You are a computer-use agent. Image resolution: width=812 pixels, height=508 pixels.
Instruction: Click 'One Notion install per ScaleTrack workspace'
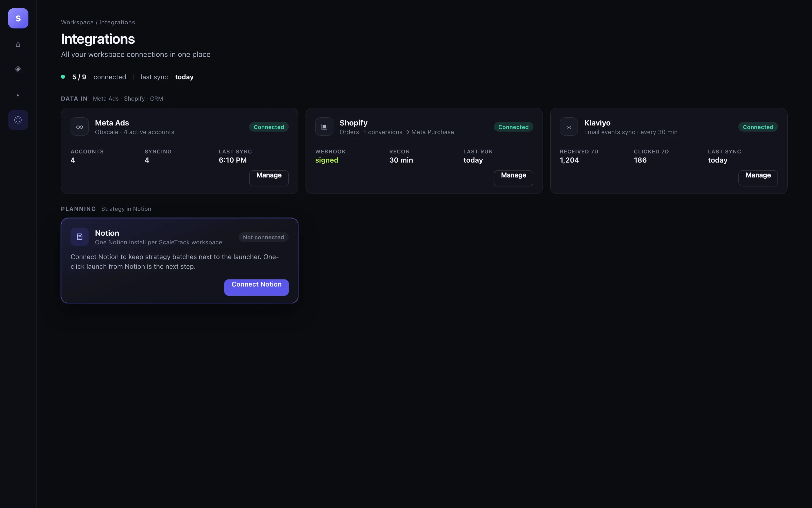coord(158,242)
